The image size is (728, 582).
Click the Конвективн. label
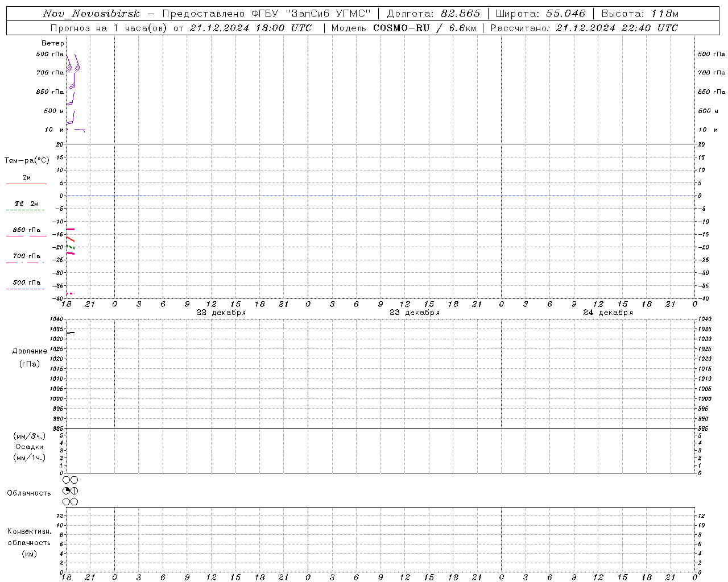(x=29, y=531)
